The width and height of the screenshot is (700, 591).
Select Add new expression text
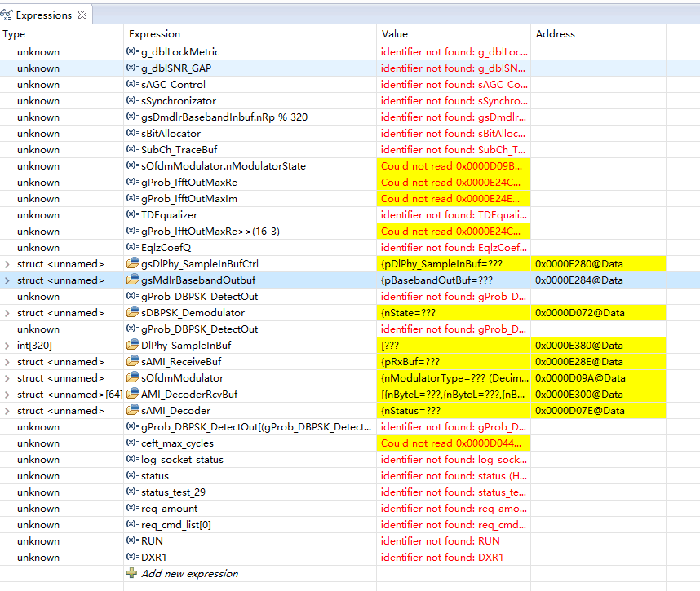190,574
